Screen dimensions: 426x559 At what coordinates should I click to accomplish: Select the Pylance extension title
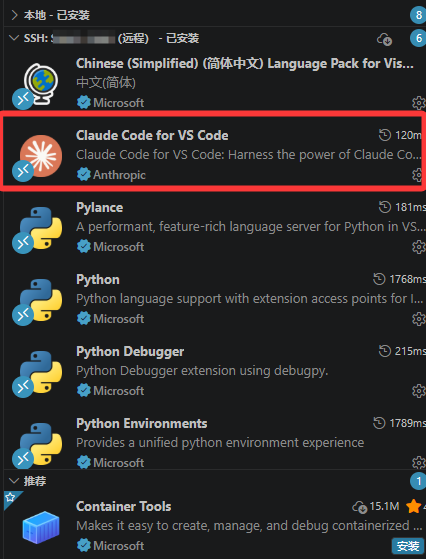click(x=99, y=207)
